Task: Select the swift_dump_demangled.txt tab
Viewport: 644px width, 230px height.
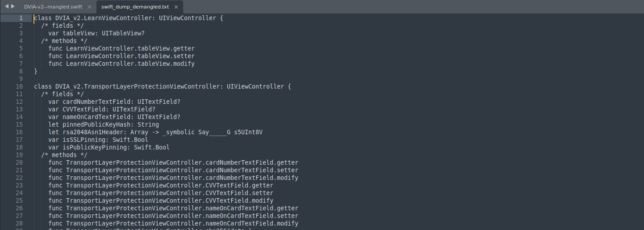Action: (134, 7)
